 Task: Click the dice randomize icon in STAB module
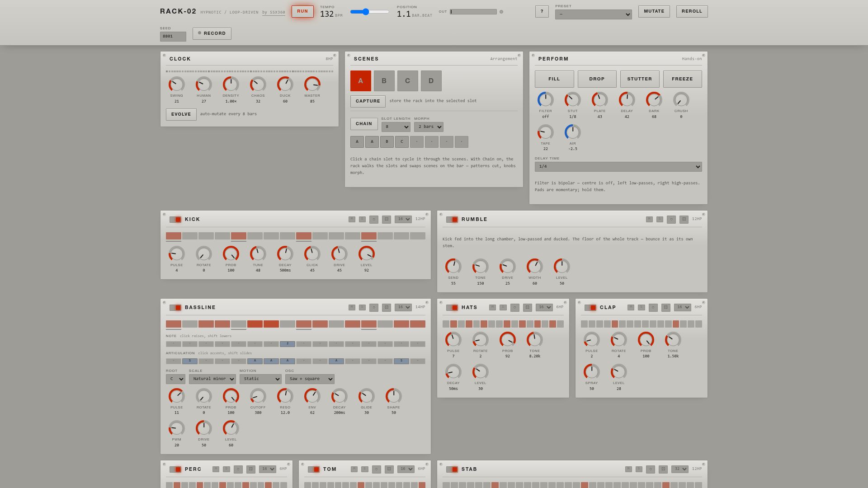[663, 469]
